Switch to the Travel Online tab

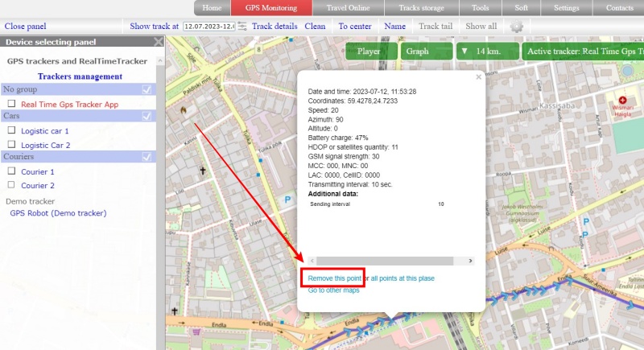pos(349,8)
